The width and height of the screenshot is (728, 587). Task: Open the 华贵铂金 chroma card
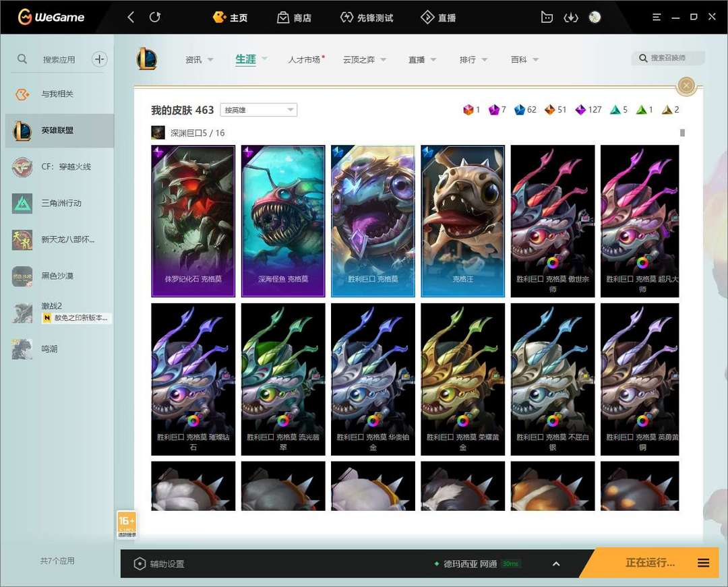[373, 379]
